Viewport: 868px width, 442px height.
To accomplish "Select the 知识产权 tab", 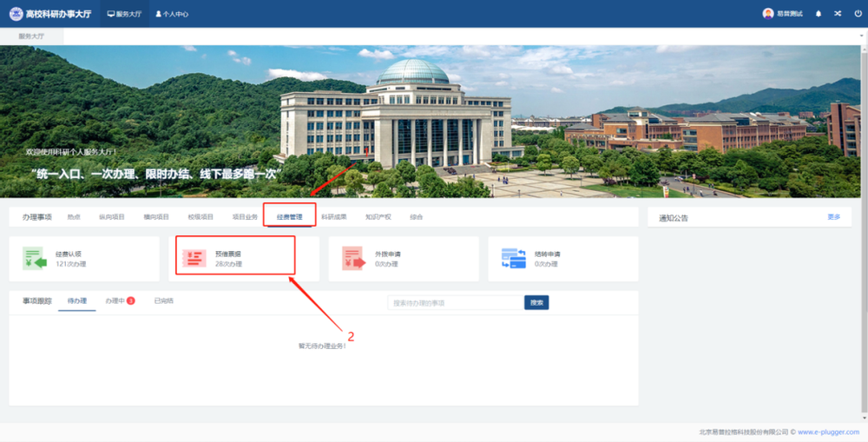I will point(378,216).
